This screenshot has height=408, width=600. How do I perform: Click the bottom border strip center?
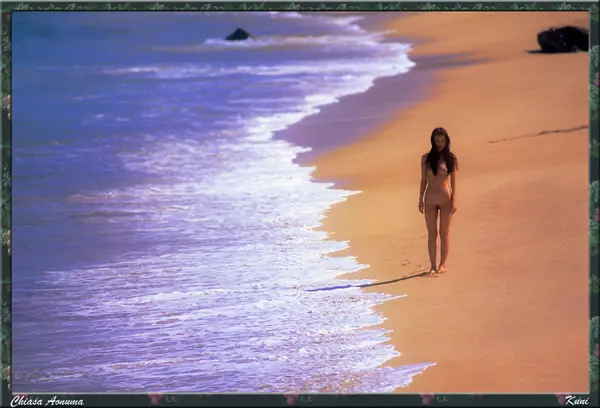(x=300, y=400)
